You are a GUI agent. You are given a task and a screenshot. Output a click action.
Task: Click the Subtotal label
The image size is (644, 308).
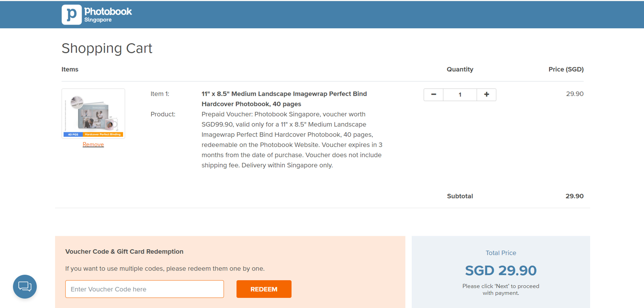[x=460, y=196]
